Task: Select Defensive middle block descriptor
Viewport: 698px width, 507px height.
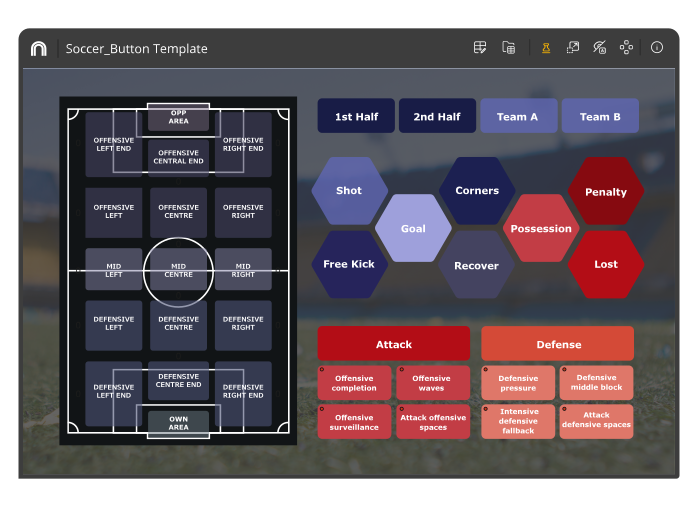Action: (x=597, y=383)
